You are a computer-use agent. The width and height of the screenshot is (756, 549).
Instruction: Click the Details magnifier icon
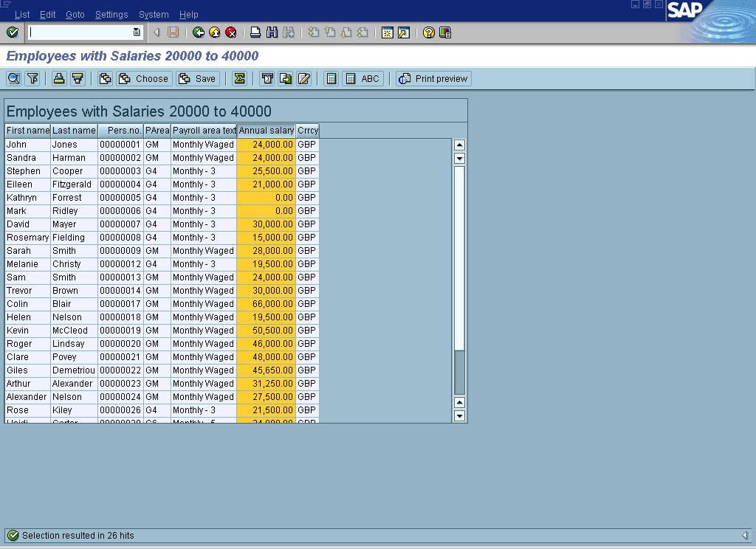tap(13, 78)
